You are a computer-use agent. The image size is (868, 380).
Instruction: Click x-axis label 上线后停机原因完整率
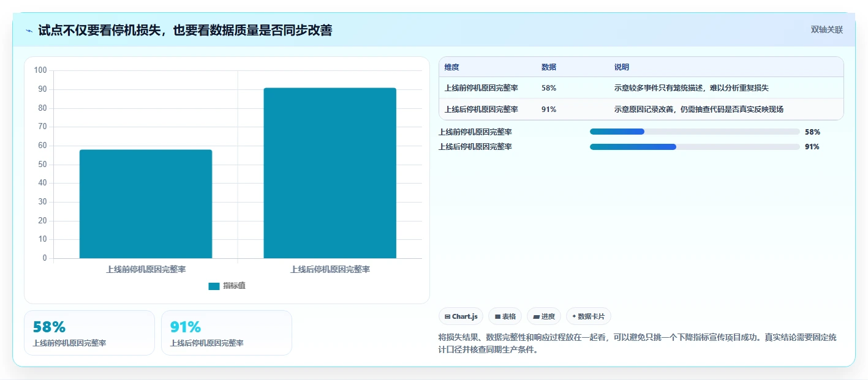(x=330, y=269)
